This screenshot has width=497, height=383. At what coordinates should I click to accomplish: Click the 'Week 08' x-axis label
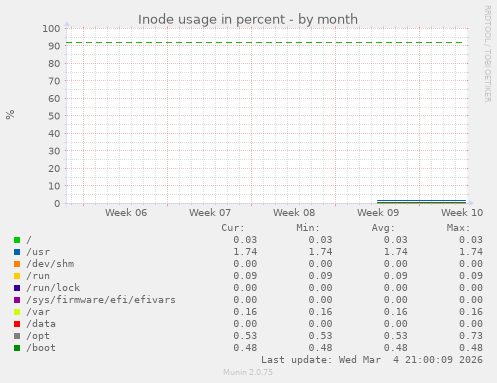tap(294, 213)
